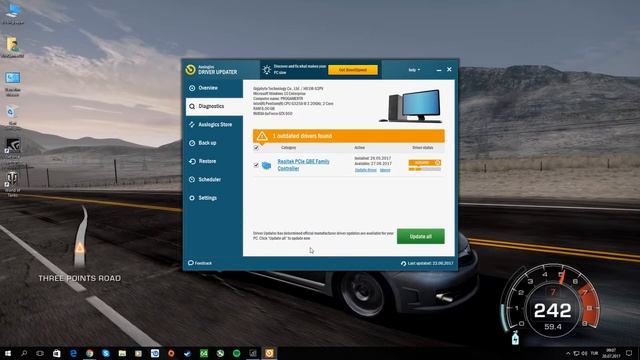This screenshot has height=360, width=640.
Task: Click the computer illustration image
Action: pos(411,106)
